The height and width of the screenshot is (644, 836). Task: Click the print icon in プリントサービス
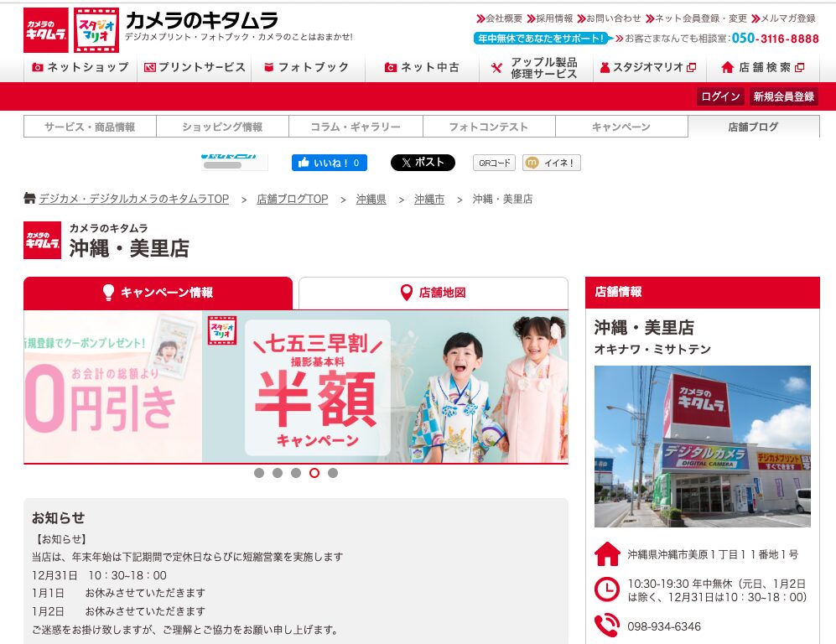tap(150, 67)
